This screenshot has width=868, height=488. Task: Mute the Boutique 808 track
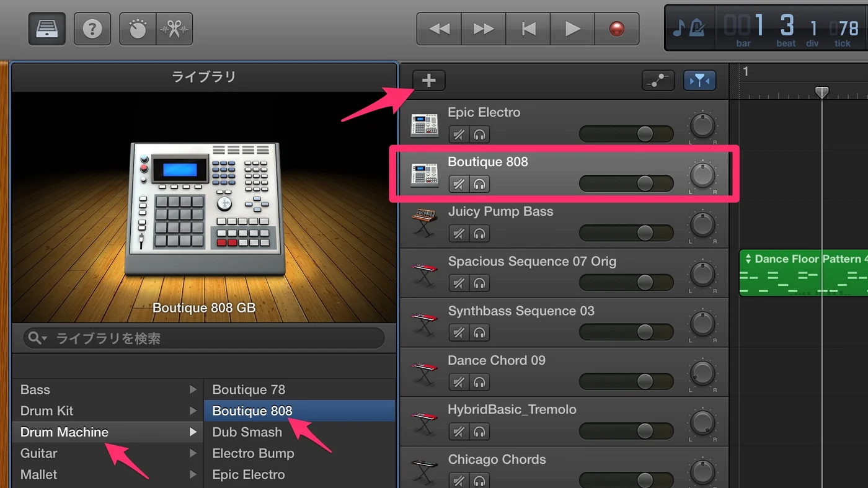459,184
